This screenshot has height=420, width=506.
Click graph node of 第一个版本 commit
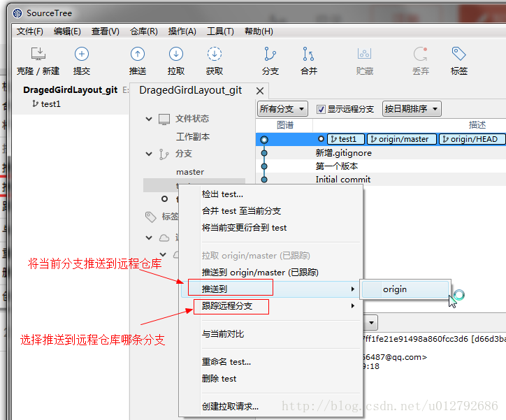(x=264, y=166)
